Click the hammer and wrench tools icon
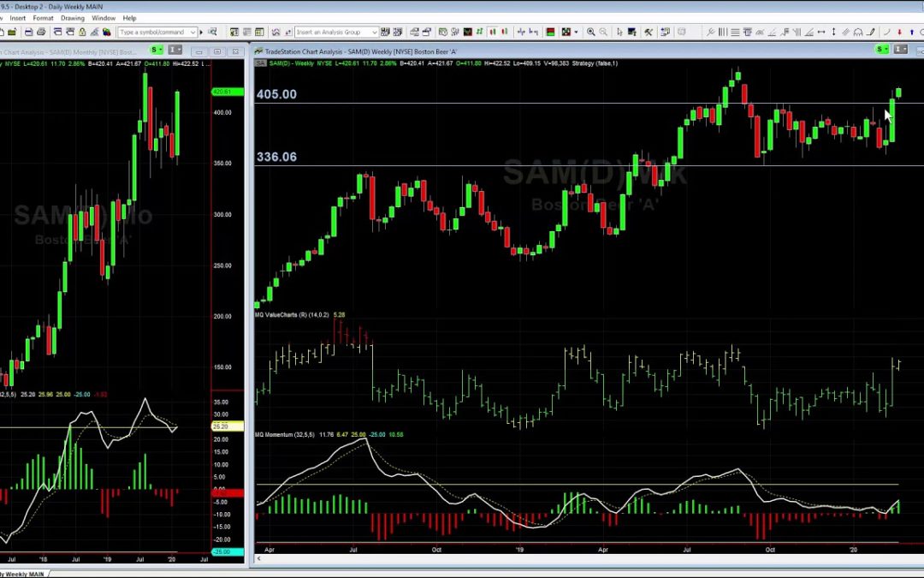Image resolution: width=924 pixels, height=578 pixels. [649, 32]
